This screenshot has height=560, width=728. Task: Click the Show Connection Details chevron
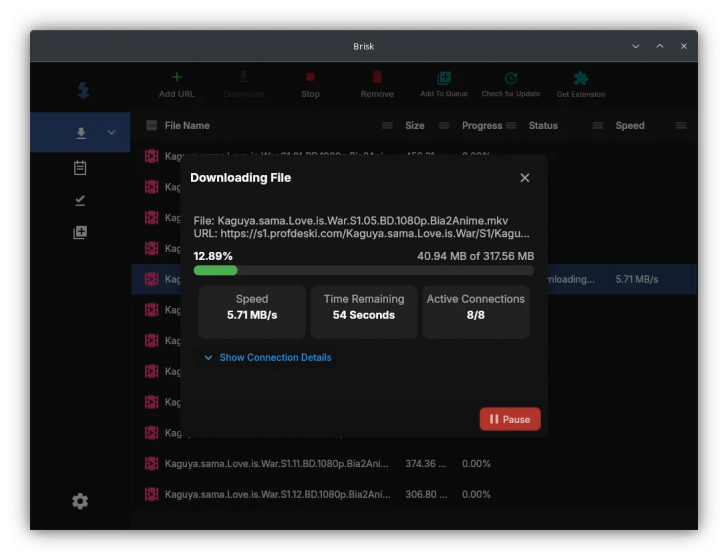[x=208, y=358]
